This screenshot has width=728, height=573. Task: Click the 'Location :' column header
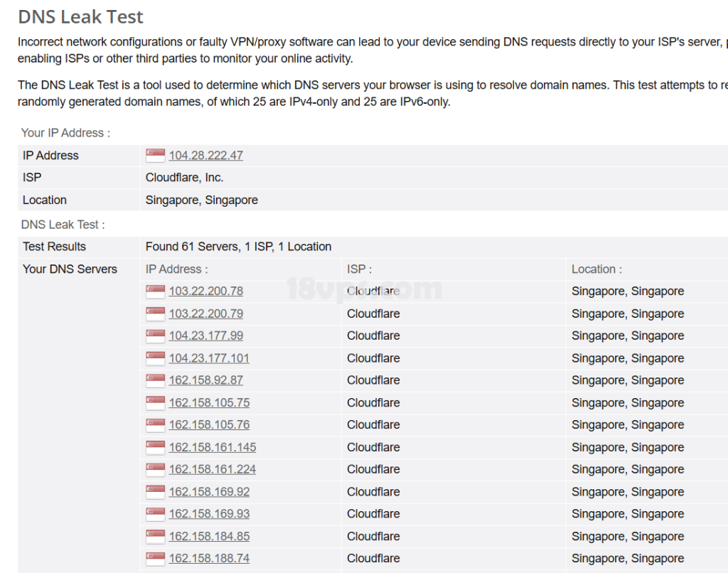(596, 269)
